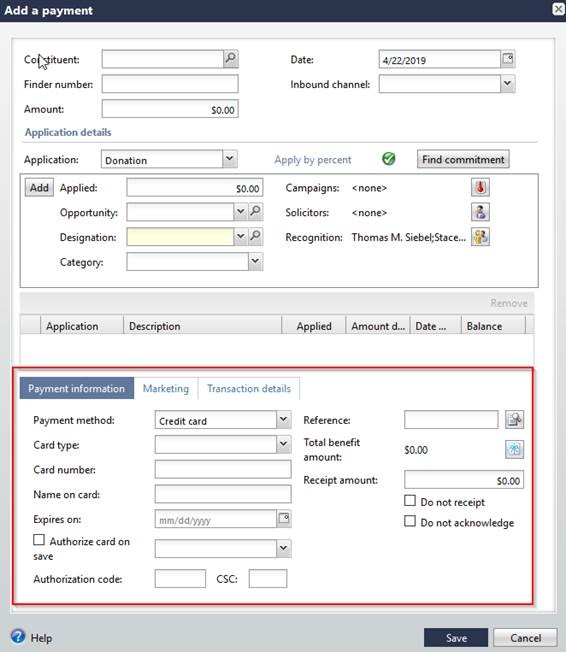Expand the Opportunity dropdown arrow
Screen dimensions: 566x652
(x=240, y=212)
